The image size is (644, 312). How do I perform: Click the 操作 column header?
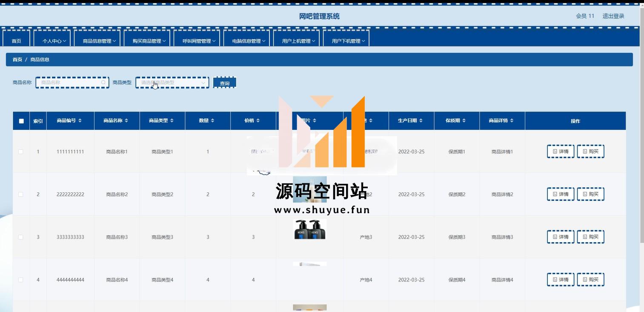pos(575,121)
